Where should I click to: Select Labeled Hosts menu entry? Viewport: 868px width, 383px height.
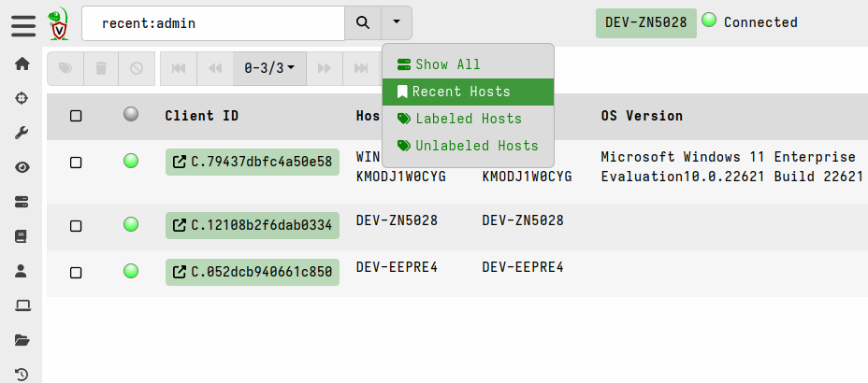tap(468, 119)
